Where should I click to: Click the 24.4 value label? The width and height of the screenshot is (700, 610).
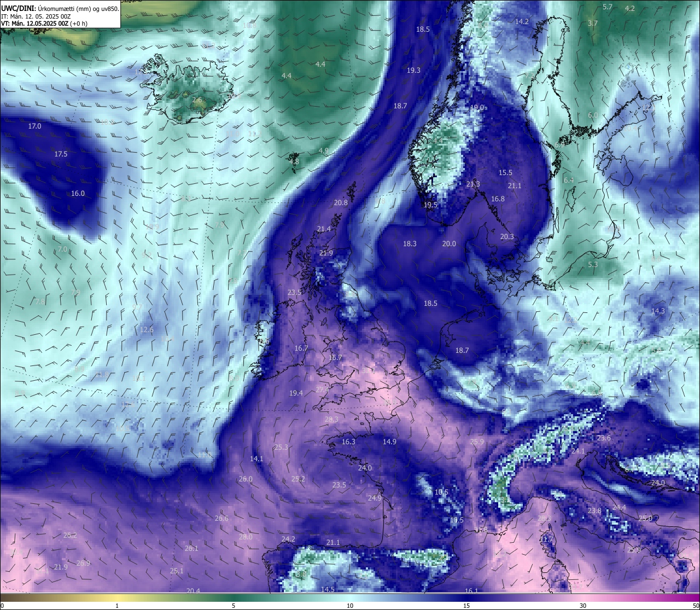pyautogui.click(x=619, y=508)
